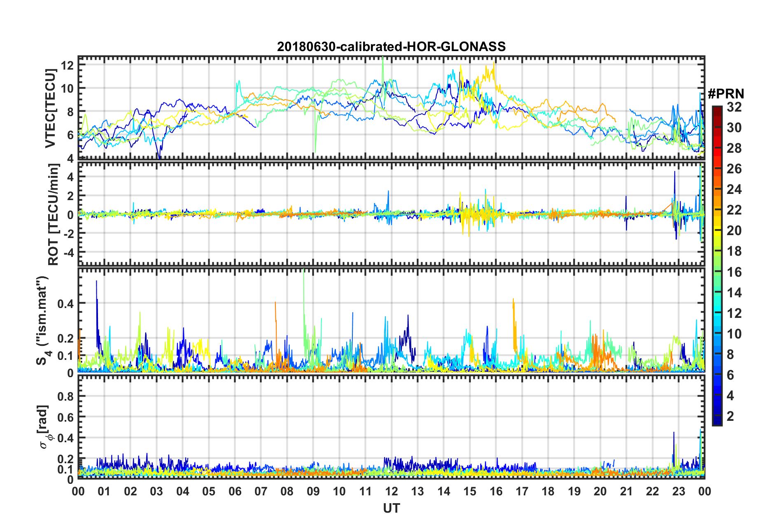
Task: Select colorbar tick label 10
Action: (x=734, y=334)
